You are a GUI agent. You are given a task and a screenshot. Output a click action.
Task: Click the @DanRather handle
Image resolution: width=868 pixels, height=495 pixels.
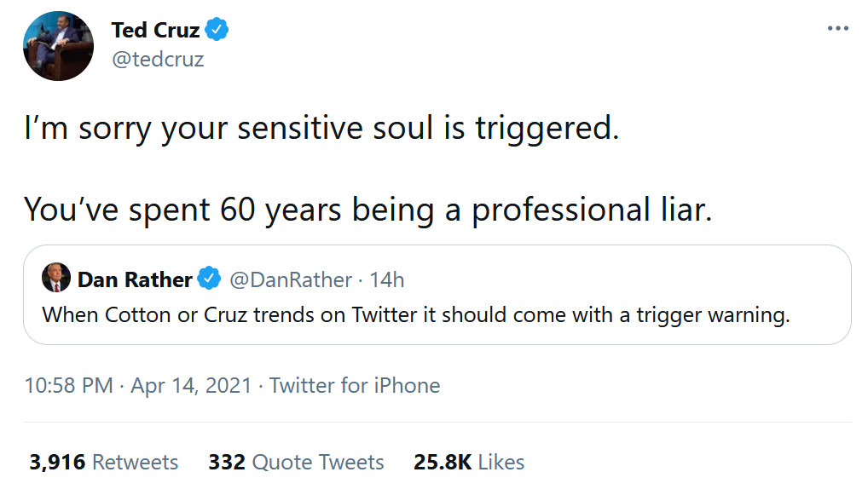click(291, 279)
